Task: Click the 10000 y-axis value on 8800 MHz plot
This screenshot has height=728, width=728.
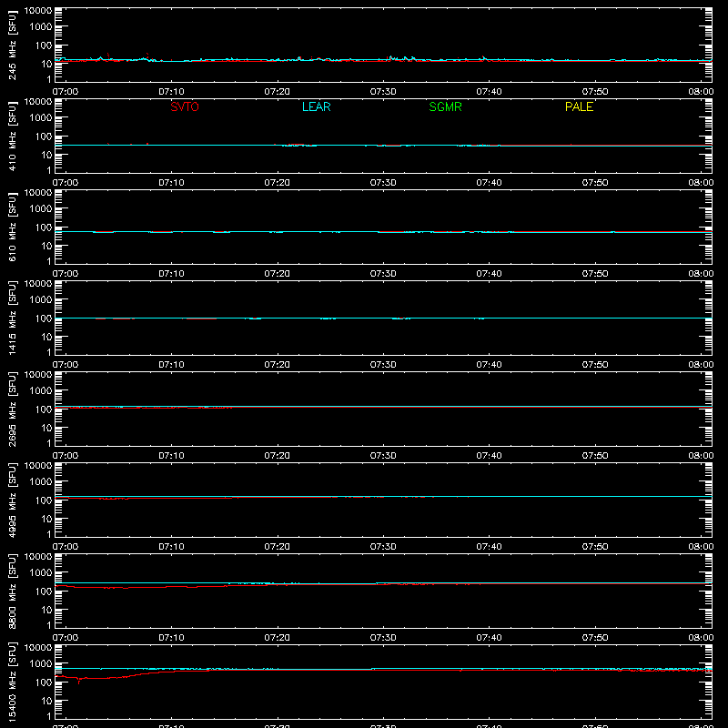Action: 38,557
